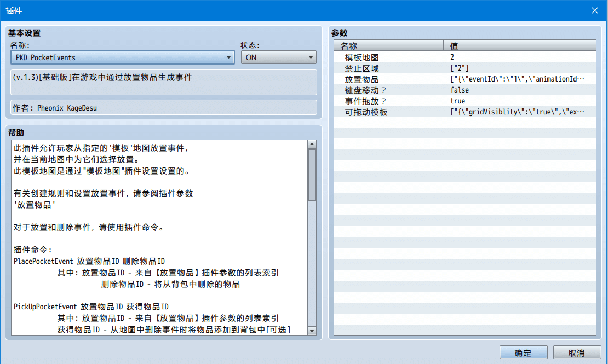The height and width of the screenshot is (364, 608).
Task: Click the gridVisiblity value of 可拖动模板
Action: 517,112
